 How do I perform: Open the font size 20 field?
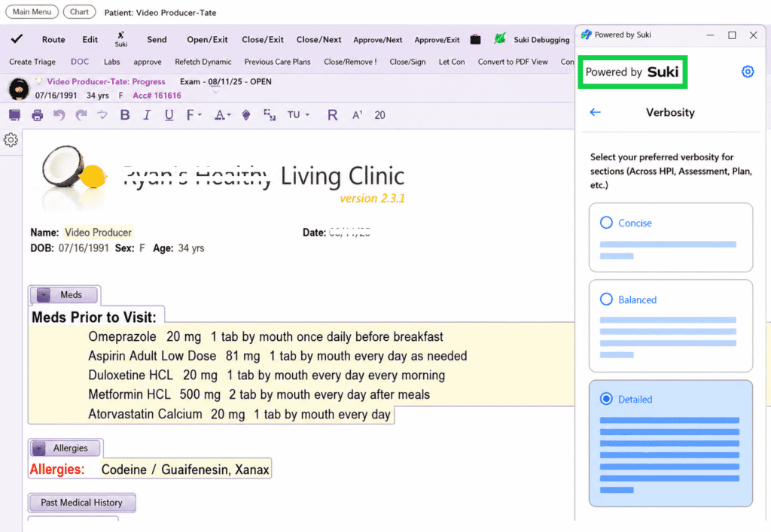pyautogui.click(x=379, y=115)
